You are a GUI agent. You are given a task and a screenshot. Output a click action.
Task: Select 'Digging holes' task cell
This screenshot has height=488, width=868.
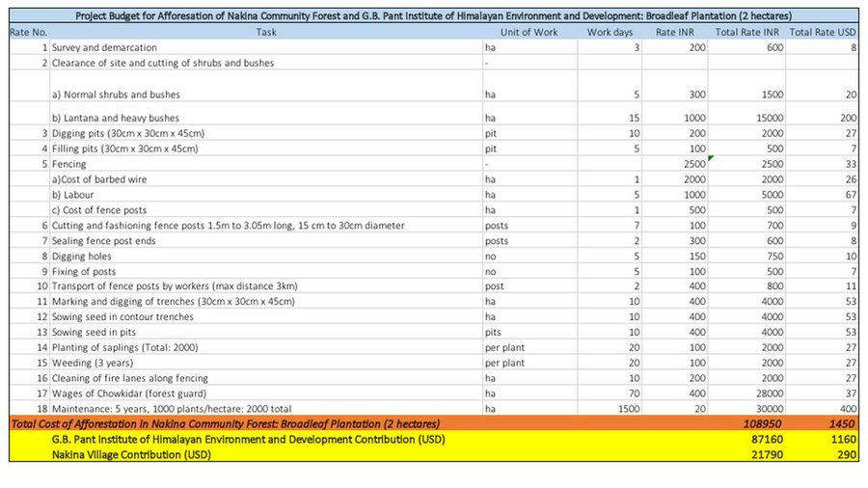(x=266, y=257)
